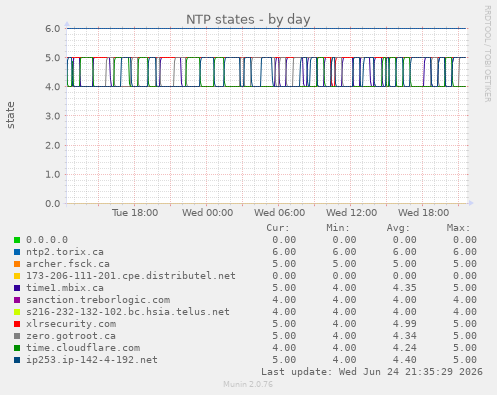Select the s216-232-132-102.bc.hsia.telus.net label
This screenshot has height=395, width=497.
[128, 312]
